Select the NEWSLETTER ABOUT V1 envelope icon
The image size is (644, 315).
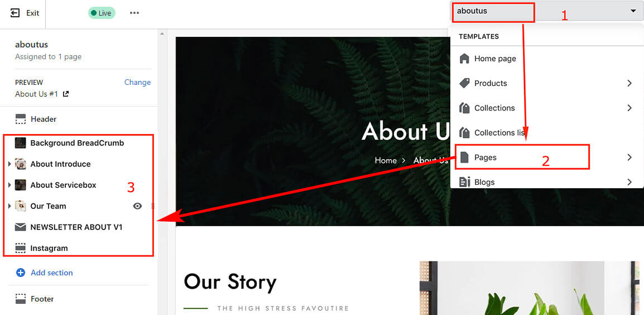(x=20, y=227)
